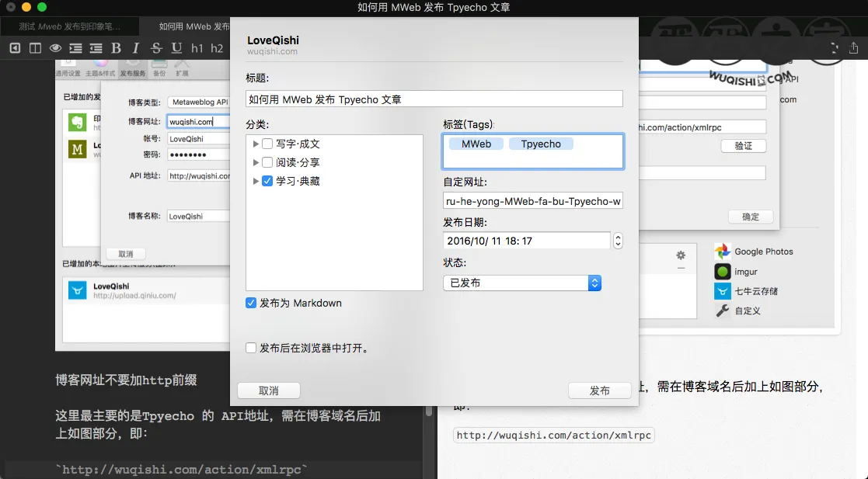Screen dimensions: 868x479
Task: Click the LoveQishi dialog heading
Action: point(273,40)
